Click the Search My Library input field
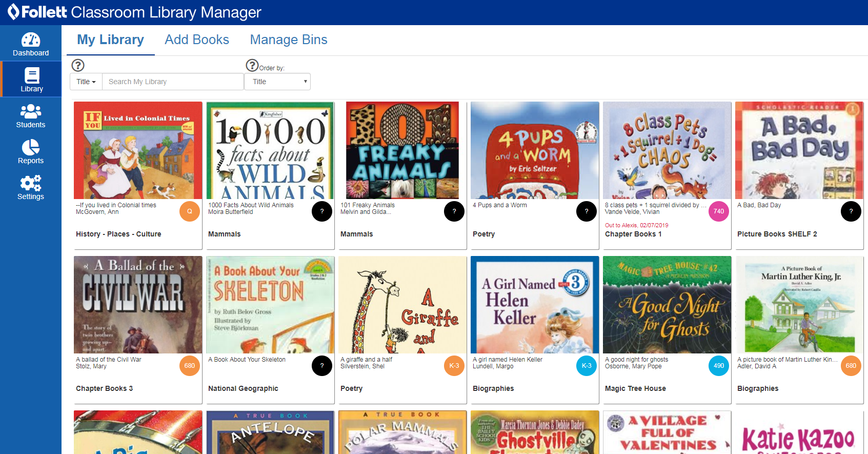This screenshot has height=454, width=868. [x=173, y=82]
